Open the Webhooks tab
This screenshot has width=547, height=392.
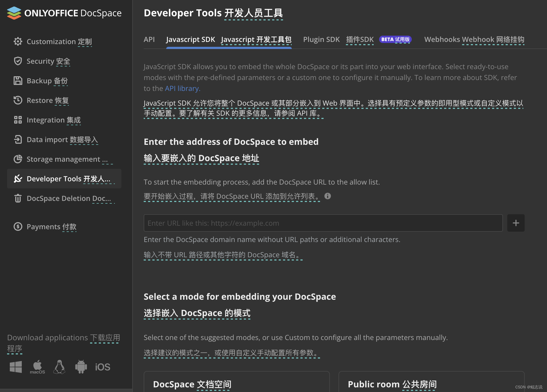(474, 40)
